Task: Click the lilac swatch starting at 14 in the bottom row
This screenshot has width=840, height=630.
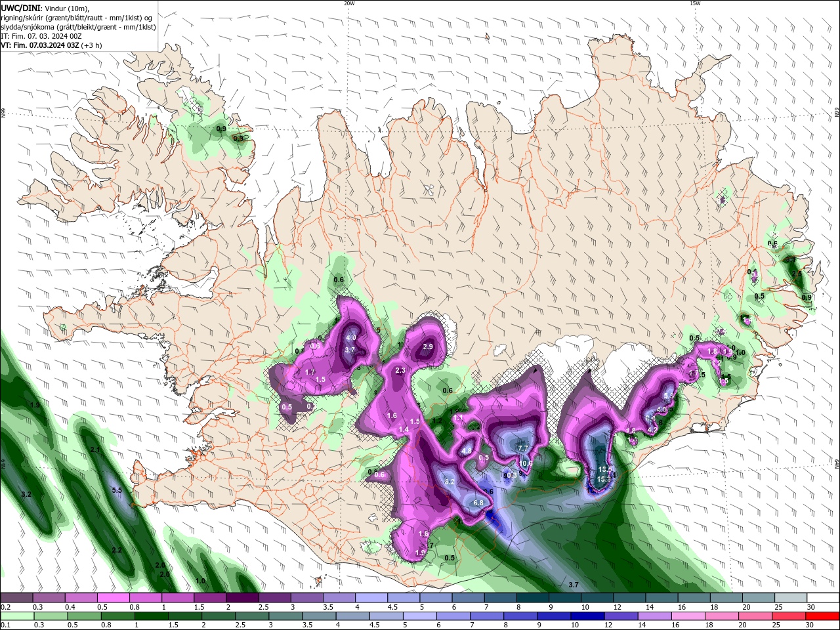Action: (655, 616)
